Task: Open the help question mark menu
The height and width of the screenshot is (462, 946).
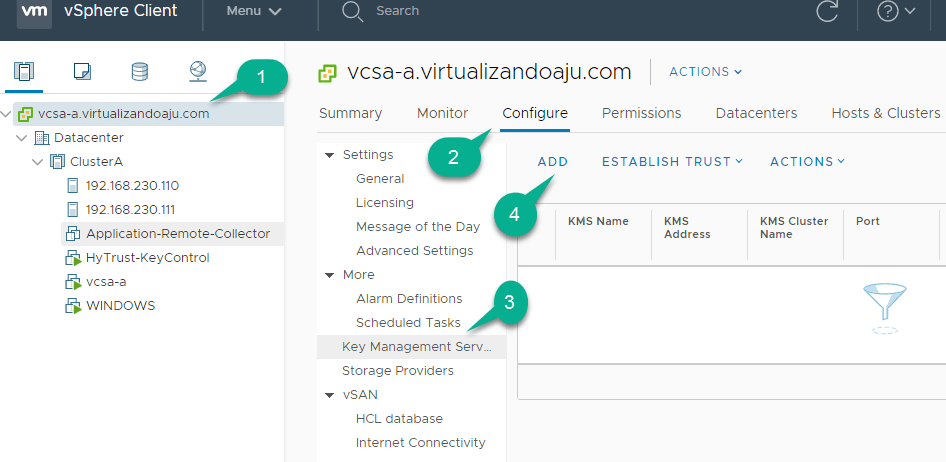Action: (895, 12)
